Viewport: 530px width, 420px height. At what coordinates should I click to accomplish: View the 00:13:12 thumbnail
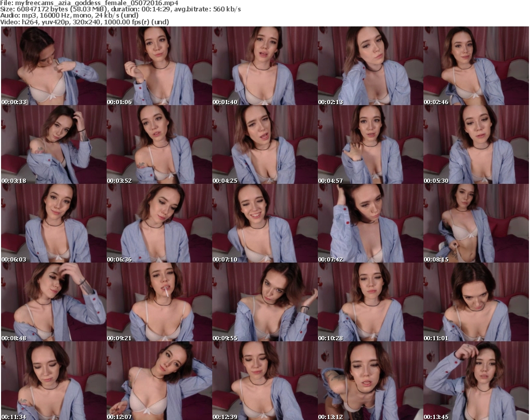370,381
